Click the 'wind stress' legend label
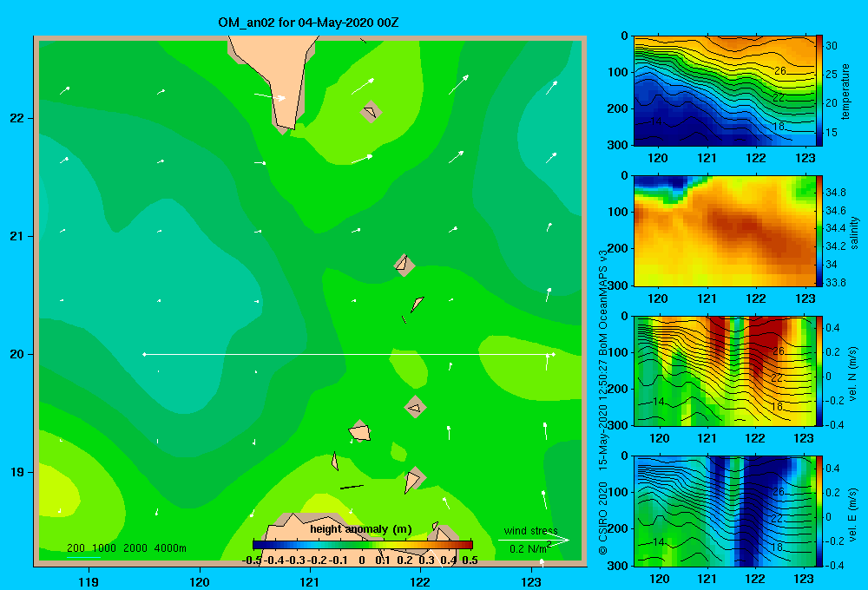868x590 pixels. [531, 531]
